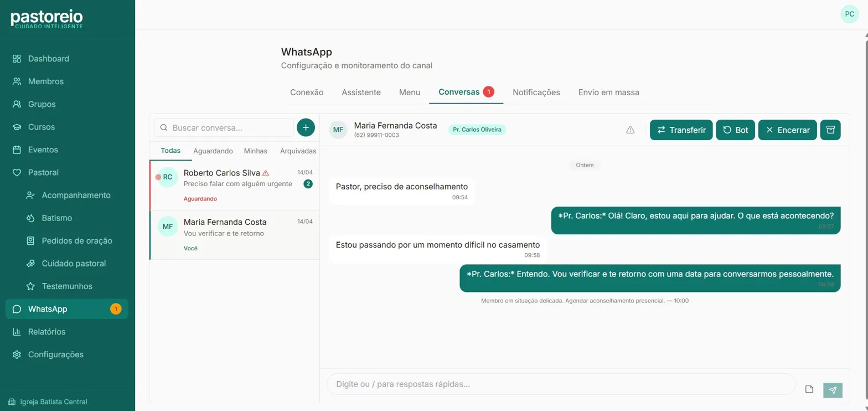Click the note icon beside message input
Screen dimensions: 868x411
click(x=809, y=389)
